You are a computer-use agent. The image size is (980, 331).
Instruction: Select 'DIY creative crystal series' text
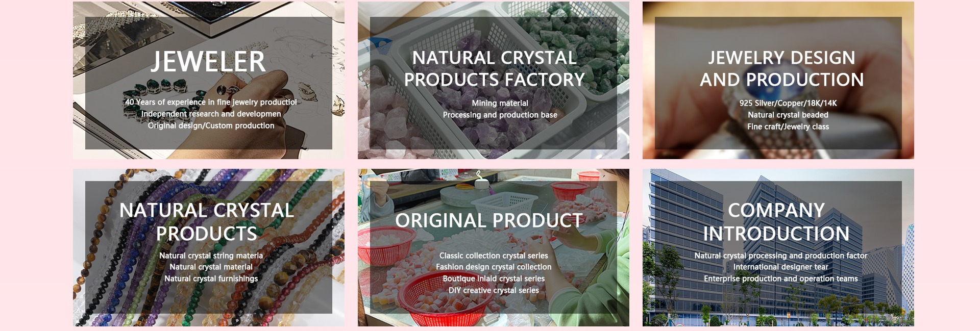[x=494, y=290]
